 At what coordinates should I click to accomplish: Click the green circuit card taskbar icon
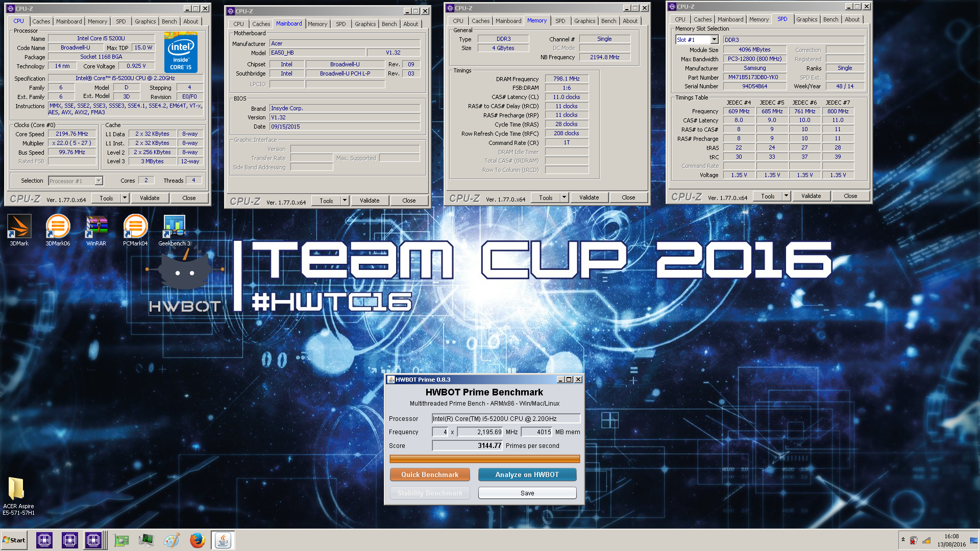point(121,540)
